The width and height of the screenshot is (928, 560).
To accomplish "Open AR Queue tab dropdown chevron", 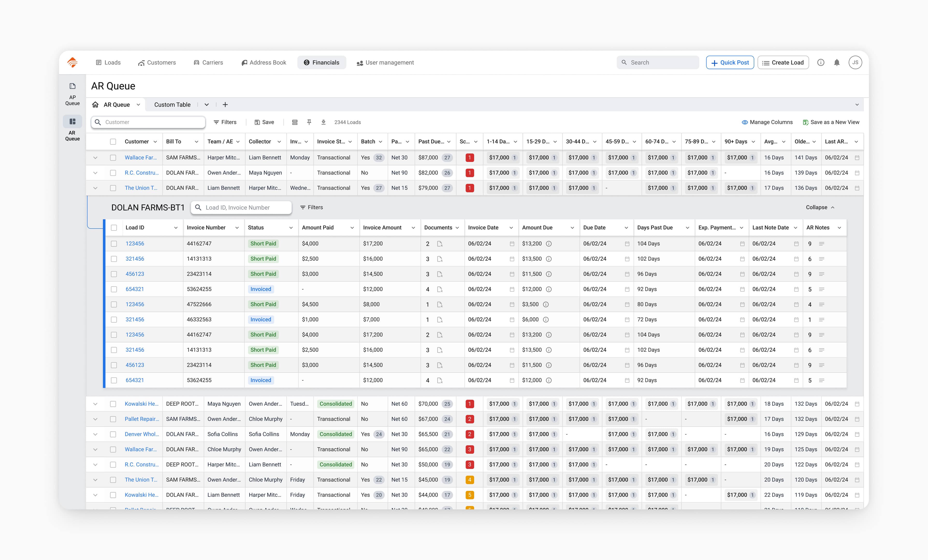I will pyautogui.click(x=138, y=105).
